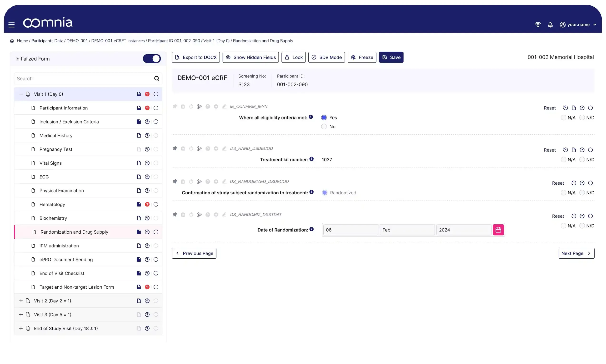Click Show Hidden Fields button
Screen dimensions: 606x364
pos(250,57)
